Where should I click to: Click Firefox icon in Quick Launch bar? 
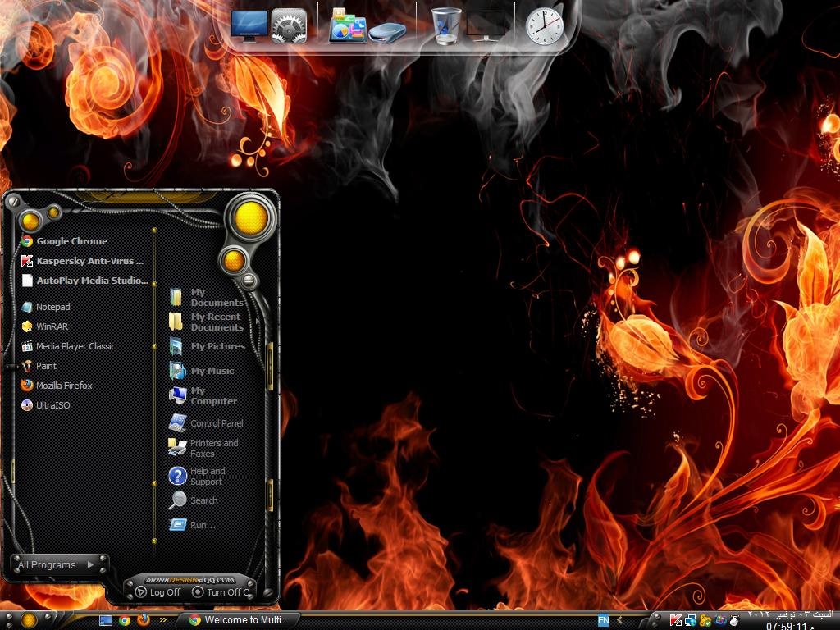144,620
